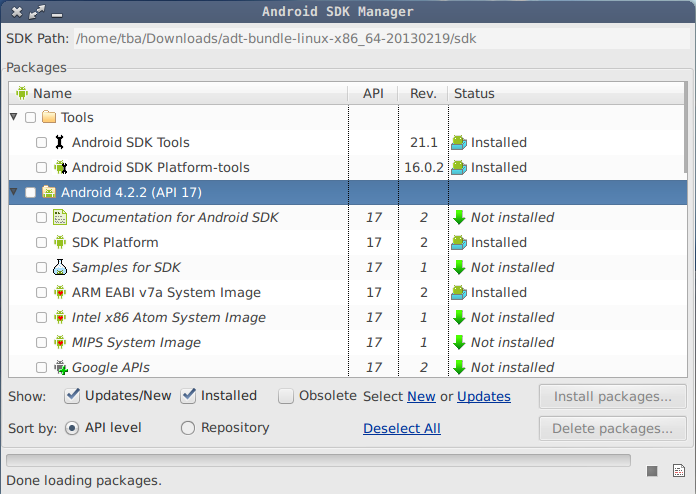Select the Repository sort radio button
The height and width of the screenshot is (494, 696).
click(x=188, y=428)
